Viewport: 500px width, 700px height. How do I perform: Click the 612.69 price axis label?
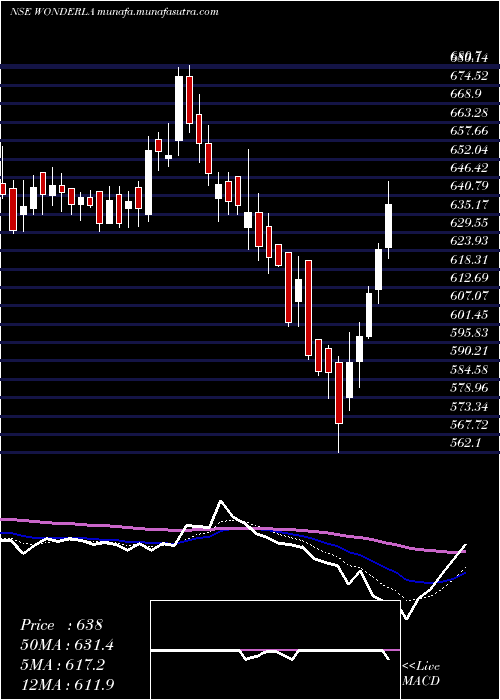[468, 279]
